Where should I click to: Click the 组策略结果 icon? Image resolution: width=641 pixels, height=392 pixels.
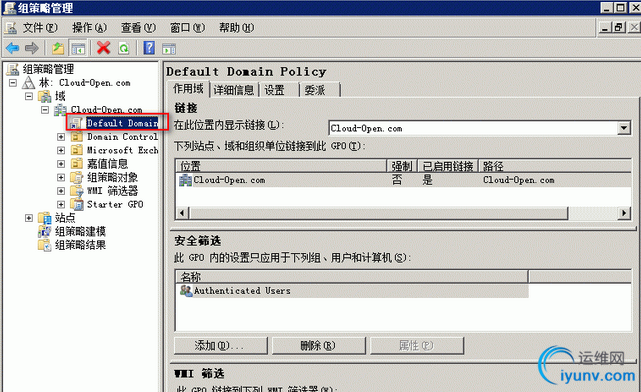[44, 244]
